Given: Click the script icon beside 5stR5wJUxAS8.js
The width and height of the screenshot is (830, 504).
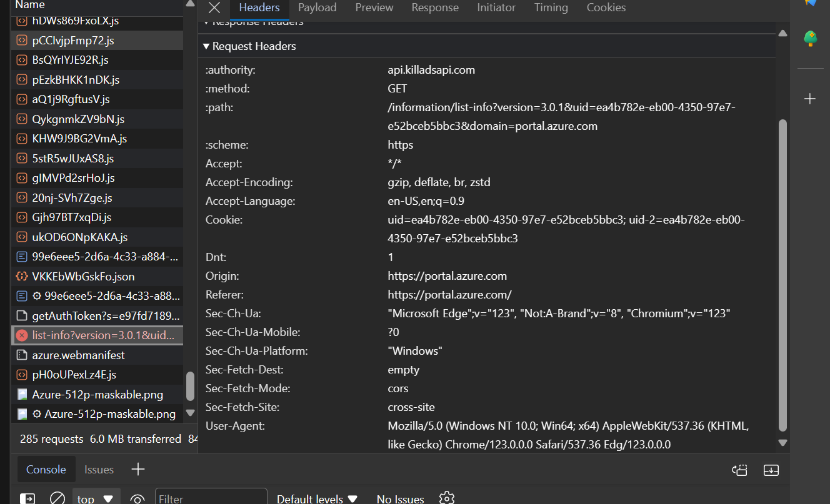Looking at the screenshot, I should [22, 159].
